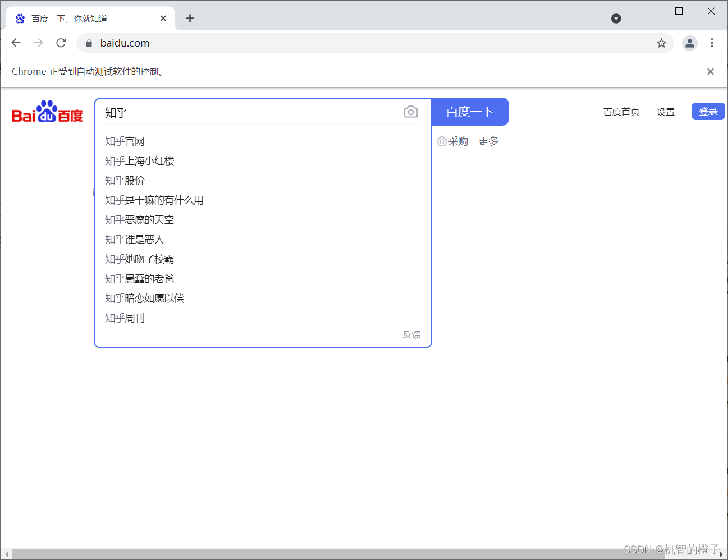728x560 pixels.
Task: Click the baidu.com address bar
Action: click(x=375, y=43)
